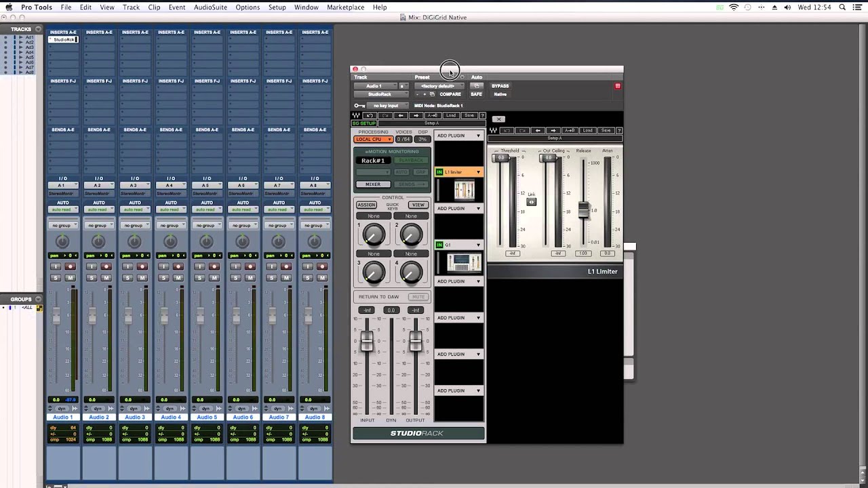Image resolution: width=868 pixels, height=488 pixels.
Task: Open the Marketplace menu
Action: pos(345,7)
